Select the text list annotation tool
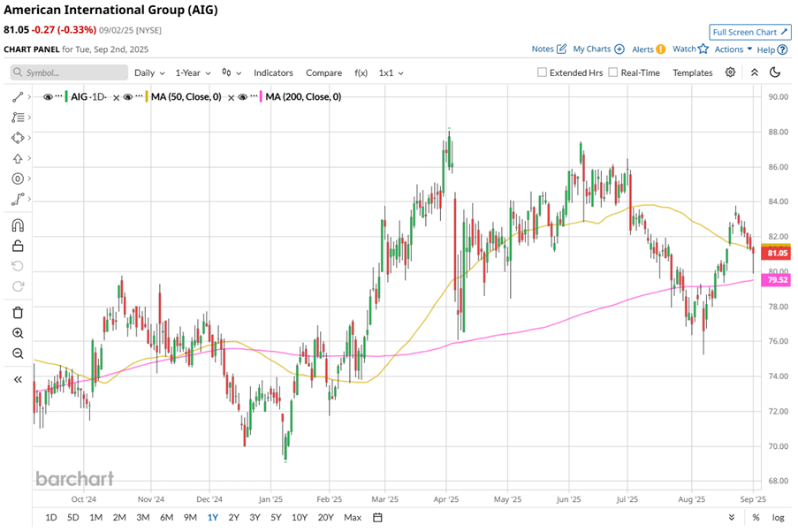 tap(18, 118)
